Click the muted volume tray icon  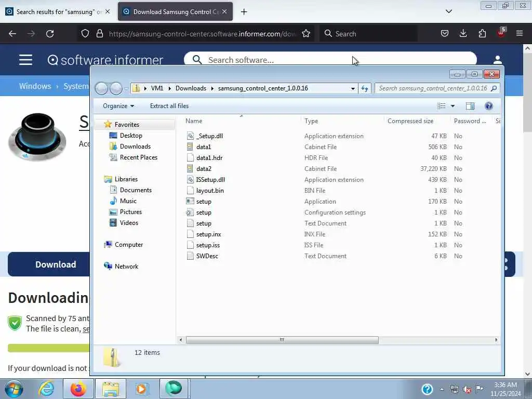coord(467,389)
